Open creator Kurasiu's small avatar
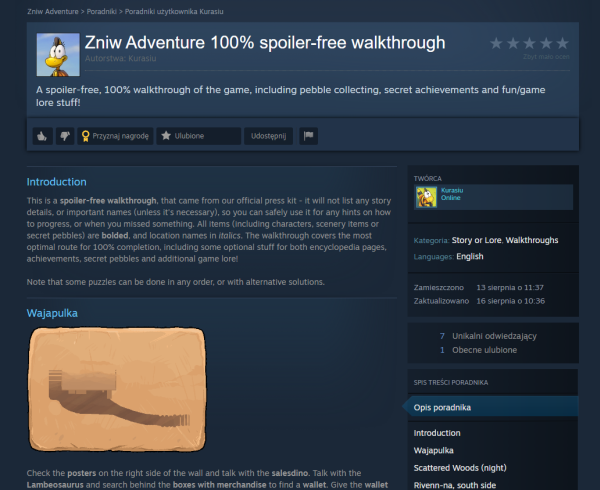 426,197
